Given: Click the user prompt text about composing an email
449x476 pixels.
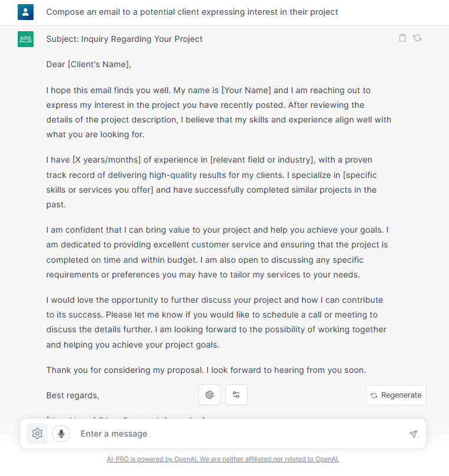Looking at the screenshot, I should [192, 12].
